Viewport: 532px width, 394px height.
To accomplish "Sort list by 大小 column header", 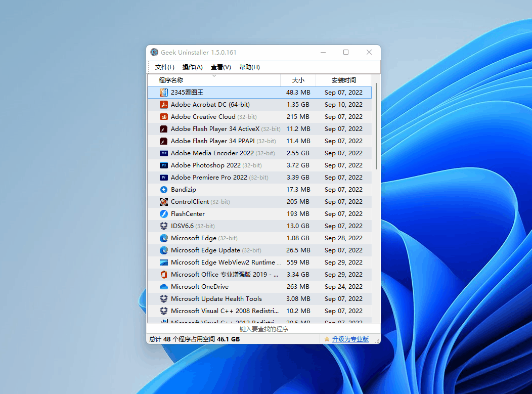I will click(298, 80).
